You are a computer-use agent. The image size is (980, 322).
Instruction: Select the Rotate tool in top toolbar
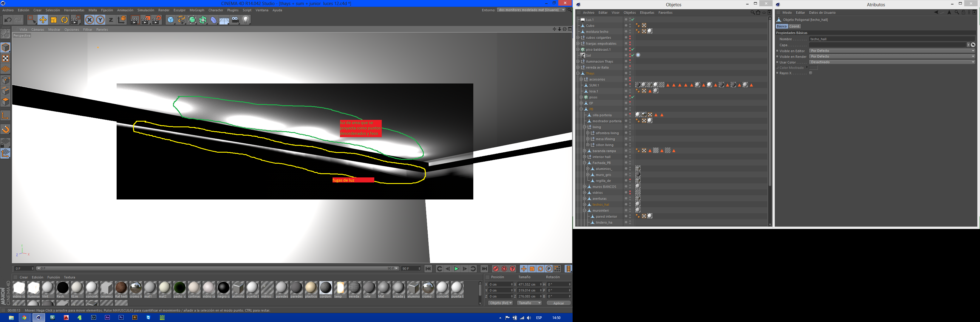click(64, 20)
